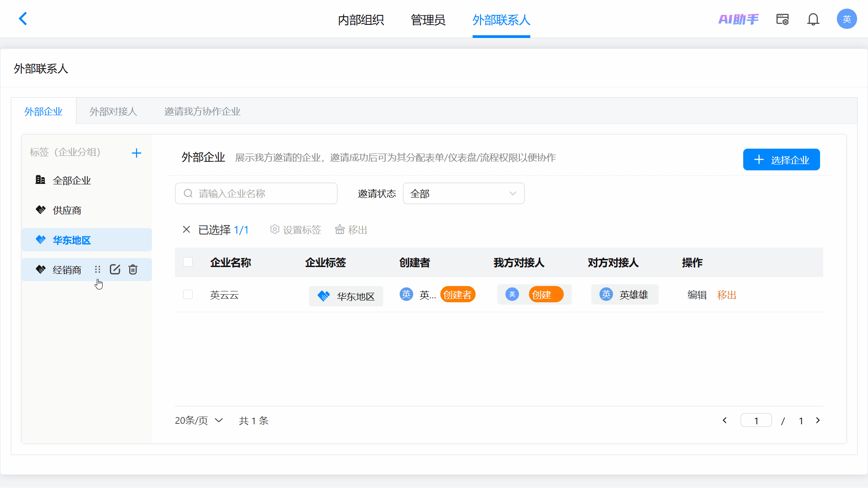Viewport: 868px width, 488px height.
Task: Select the 外部联系人 top tab
Action: pyautogui.click(x=501, y=20)
